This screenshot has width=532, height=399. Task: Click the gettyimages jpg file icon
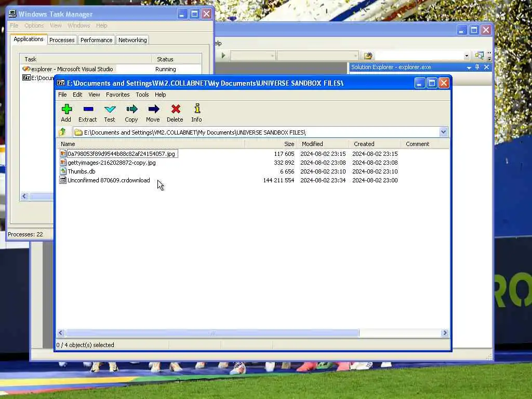click(x=63, y=163)
